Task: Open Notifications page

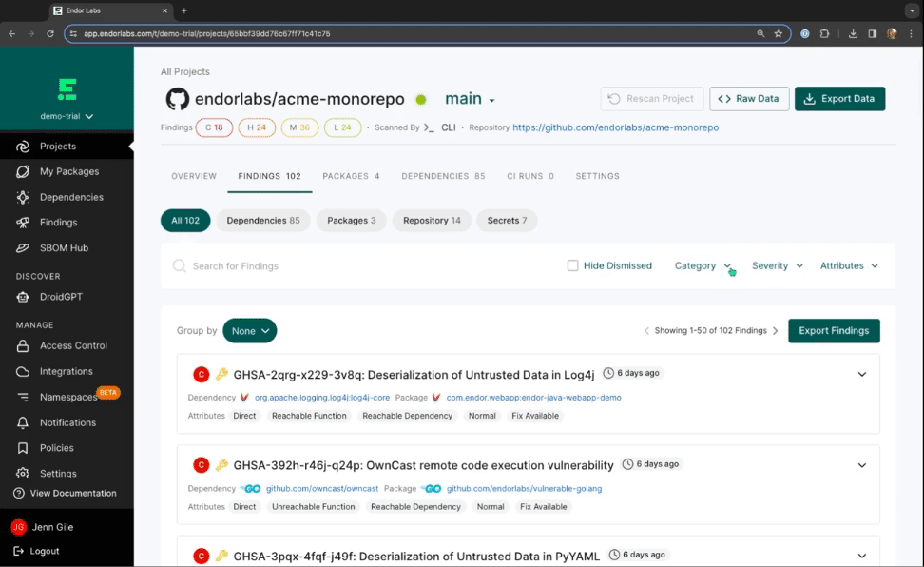Action: point(67,422)
